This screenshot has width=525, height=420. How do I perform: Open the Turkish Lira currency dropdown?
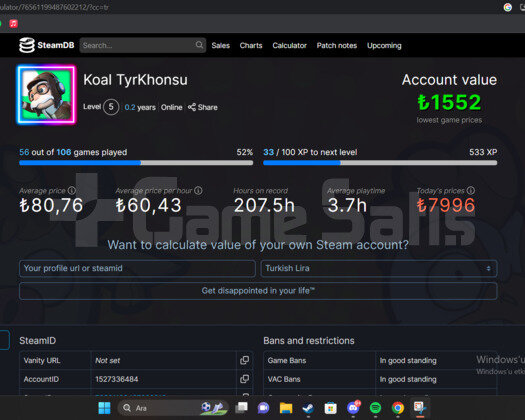pos(379,268)
